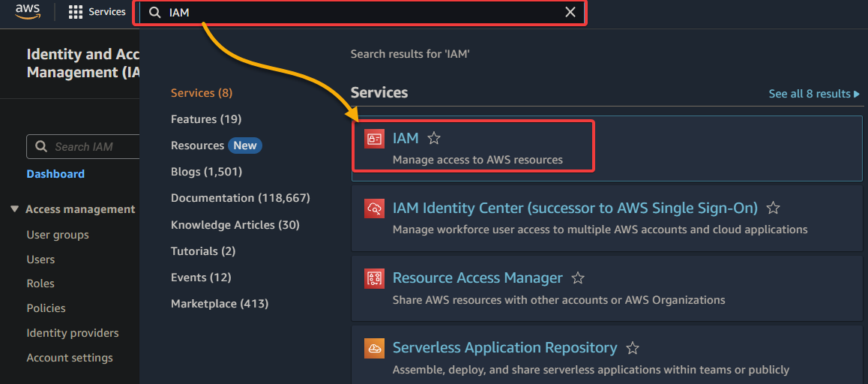
Task: Favorite IAM using its star icon
Action: tap(434, 139)
